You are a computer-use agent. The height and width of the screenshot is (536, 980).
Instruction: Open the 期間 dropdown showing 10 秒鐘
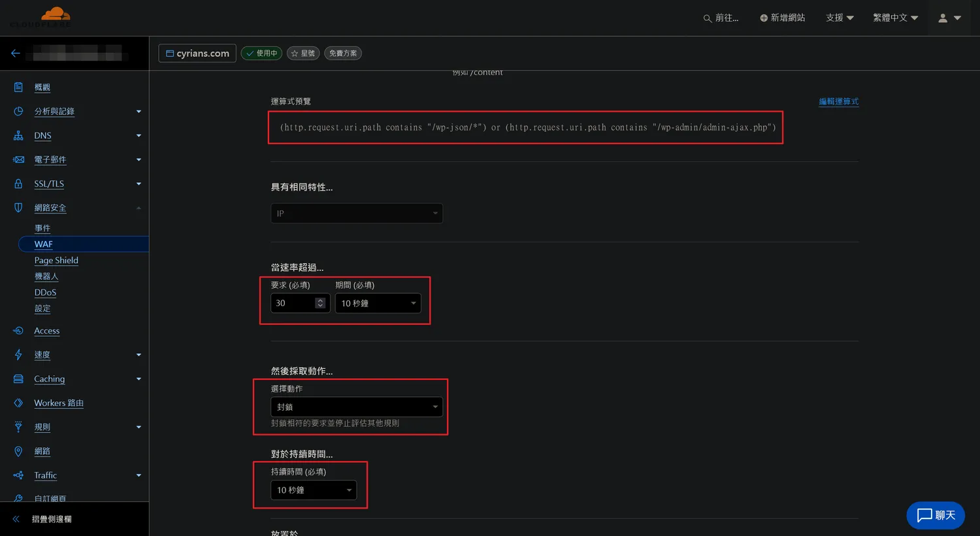(378, 304)
